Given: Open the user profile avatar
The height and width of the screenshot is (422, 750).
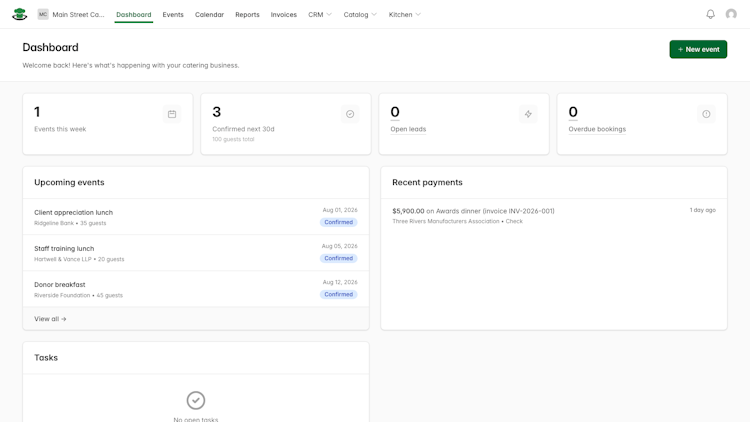Looking at the screenshot, I should [x=731, y=14].
